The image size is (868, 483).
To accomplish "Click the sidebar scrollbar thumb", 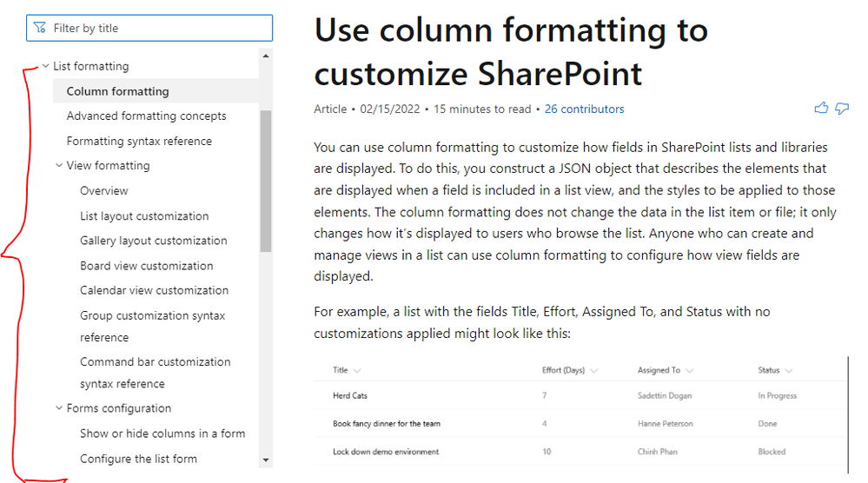I will tap(266, 181).
